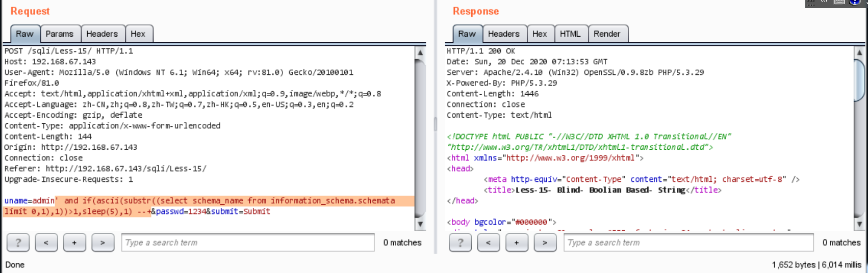Open the Response Hex tab

(540, 34)
